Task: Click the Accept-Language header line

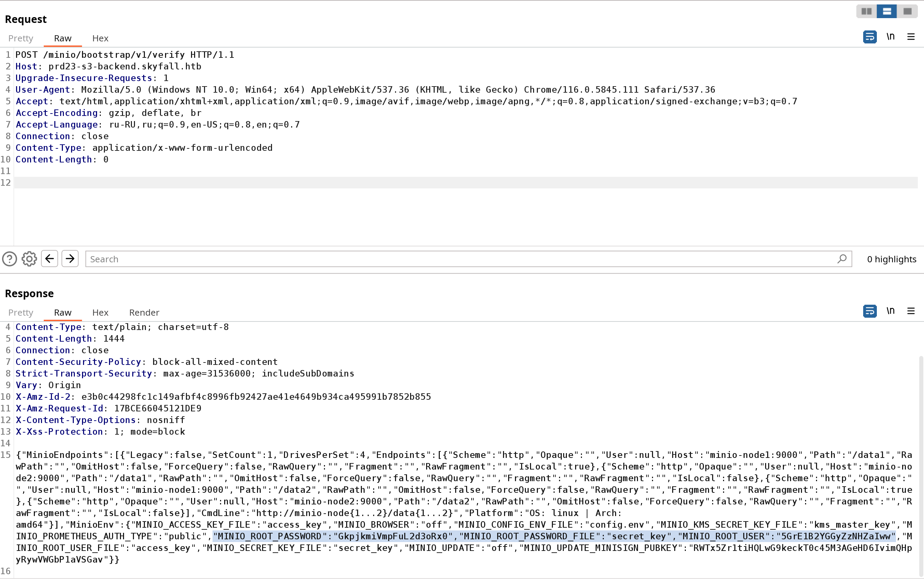Action: coord(158,125)
